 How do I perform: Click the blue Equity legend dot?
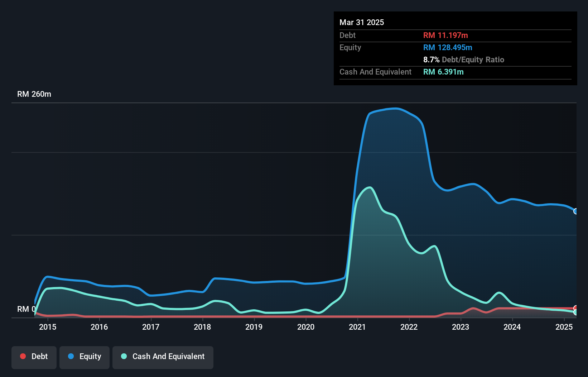tap(71, 356)
